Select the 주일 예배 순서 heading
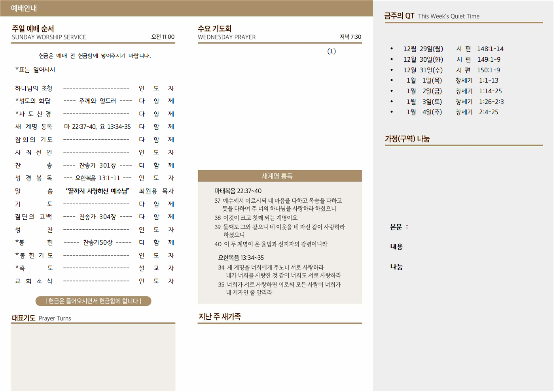 click(33, 29)
